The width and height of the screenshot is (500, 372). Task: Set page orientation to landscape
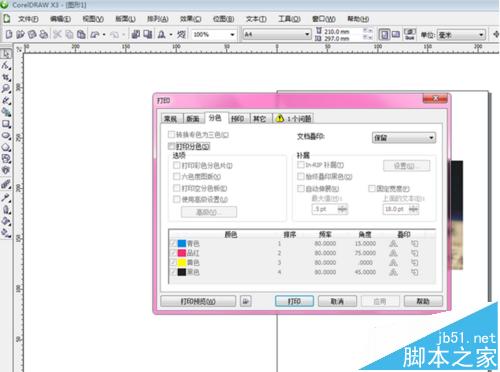[396, 35]
